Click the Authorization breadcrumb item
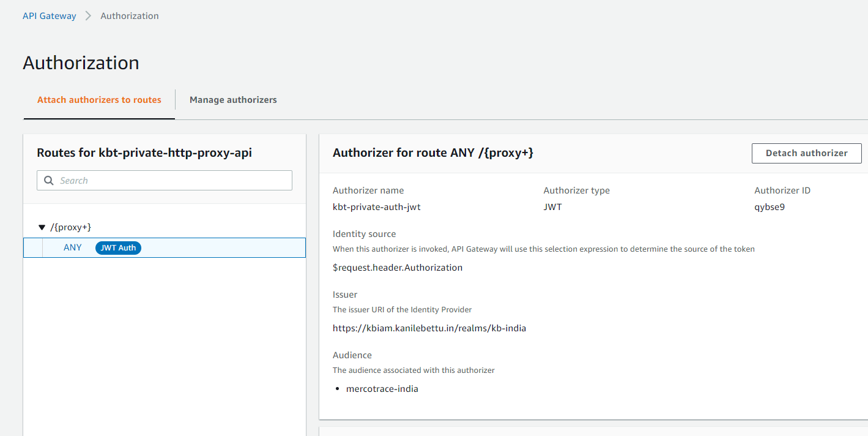 coord(130,16)
